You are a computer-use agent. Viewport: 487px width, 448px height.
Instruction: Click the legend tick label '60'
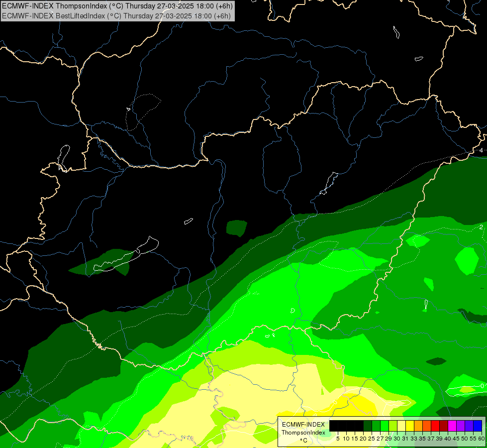click(x=482, y=439)
